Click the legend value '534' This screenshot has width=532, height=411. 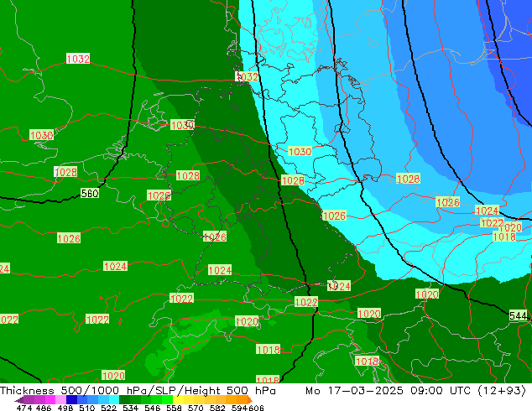[130, 408]
